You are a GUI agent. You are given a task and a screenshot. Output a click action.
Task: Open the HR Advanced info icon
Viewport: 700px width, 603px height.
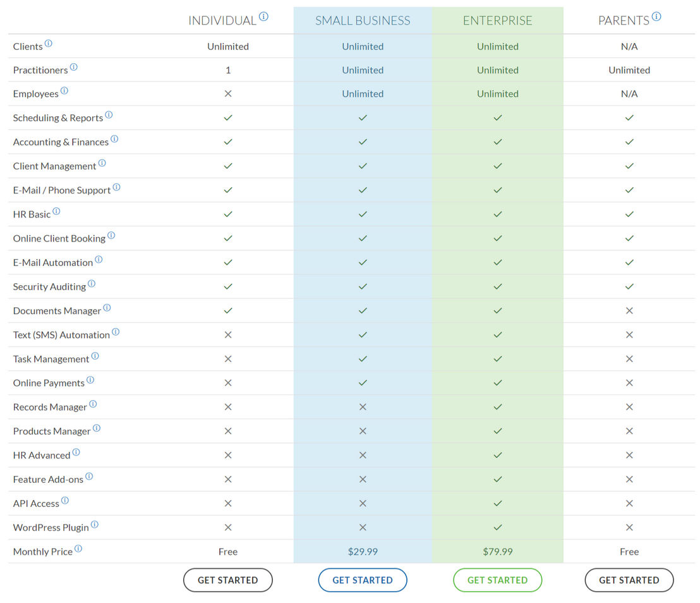[x=76, y=453]
